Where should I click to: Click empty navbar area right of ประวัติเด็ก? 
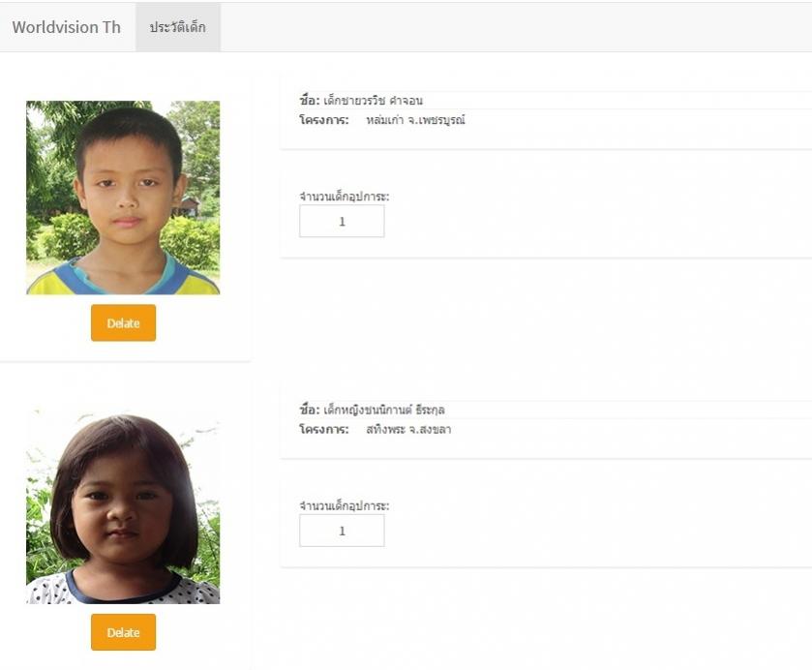[513, 27]
